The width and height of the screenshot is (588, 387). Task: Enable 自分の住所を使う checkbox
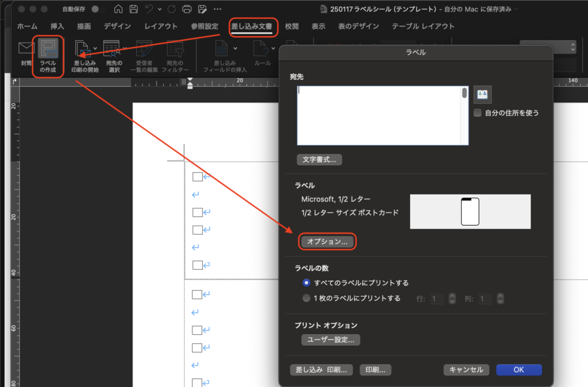click(478, 113)
